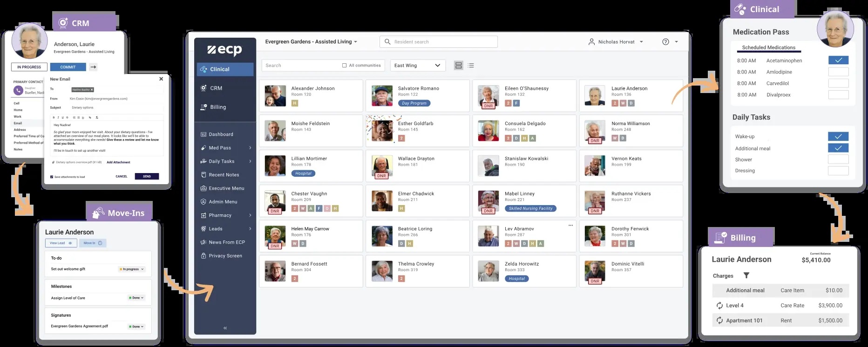Screen dimensions: 868x347
Task: Open the Evergreen Gardens community dropdown
Action: click(311, 42)
